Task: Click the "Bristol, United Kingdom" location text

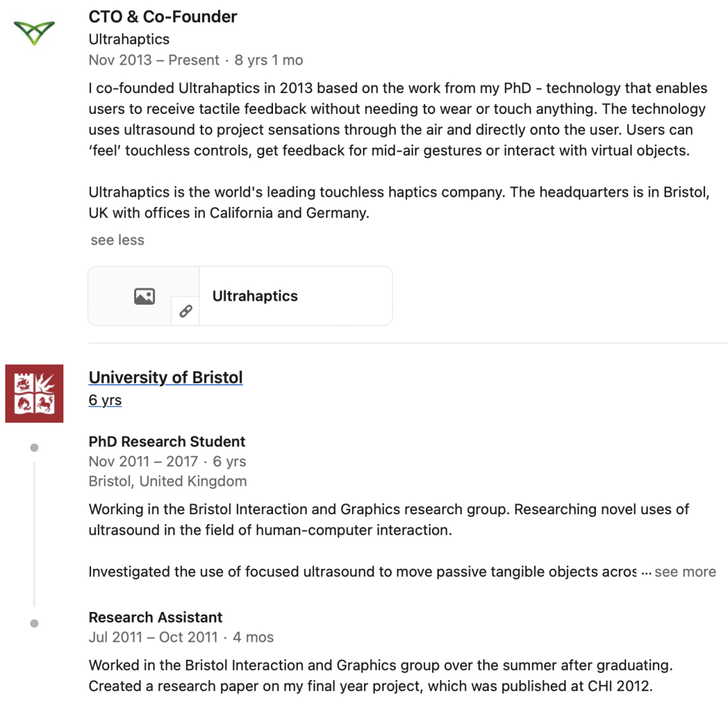Action: click(x=168, y=481)
